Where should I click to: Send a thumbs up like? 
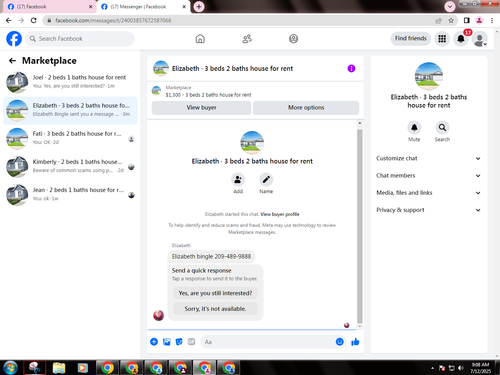(x=355, y=342)
